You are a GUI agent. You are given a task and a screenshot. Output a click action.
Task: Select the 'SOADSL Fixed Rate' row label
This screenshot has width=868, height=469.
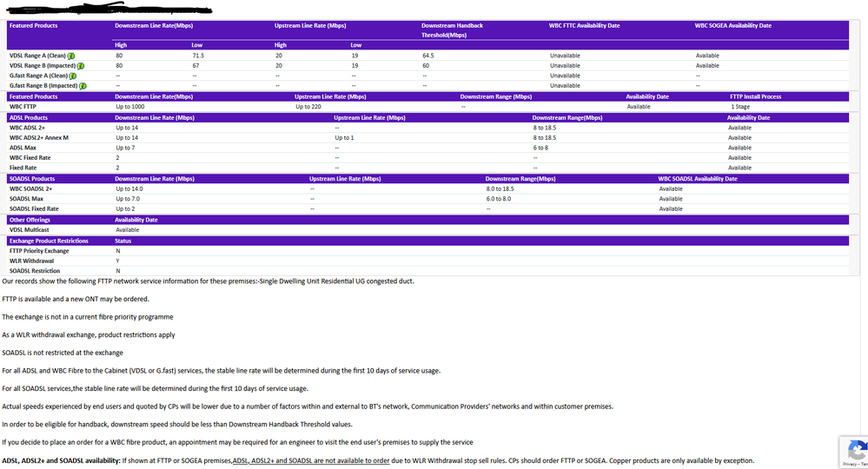pos(34,208)
